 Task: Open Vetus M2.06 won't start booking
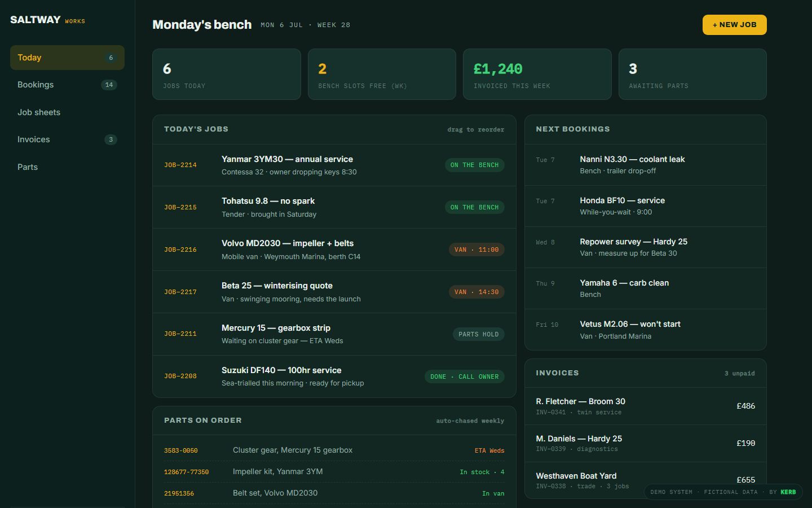tap(646, 330)
